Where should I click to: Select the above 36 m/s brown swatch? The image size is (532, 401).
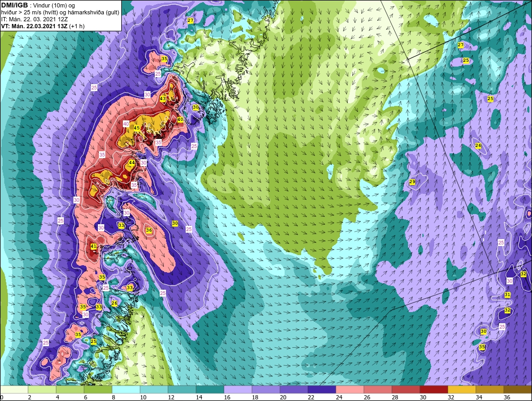click(x=518, y=389)
